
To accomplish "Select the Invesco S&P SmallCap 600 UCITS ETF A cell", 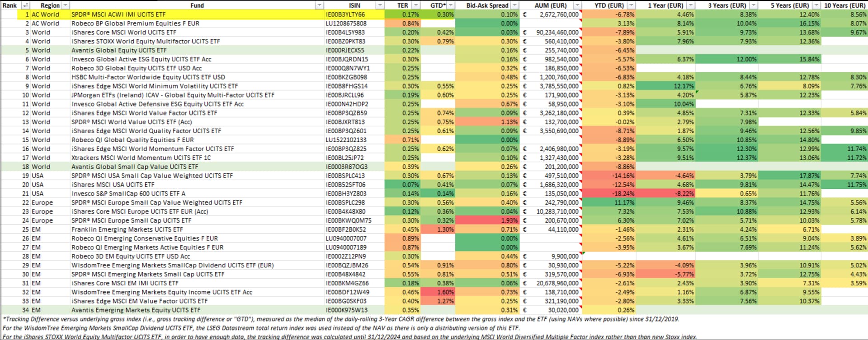I will coord(197,194).
